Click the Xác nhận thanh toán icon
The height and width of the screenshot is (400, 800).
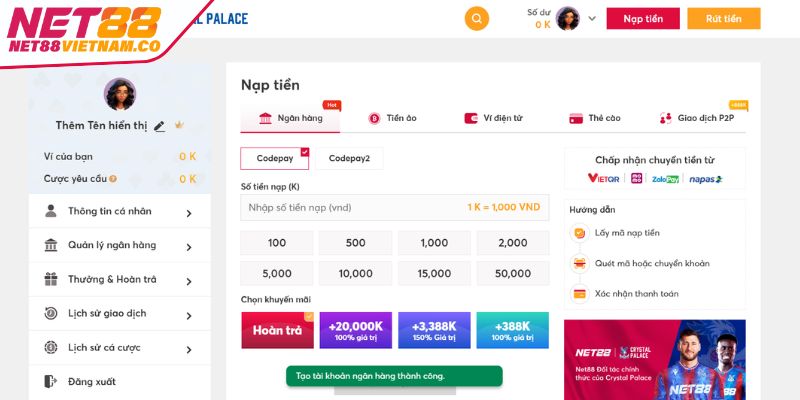click(x=579, y=294)
